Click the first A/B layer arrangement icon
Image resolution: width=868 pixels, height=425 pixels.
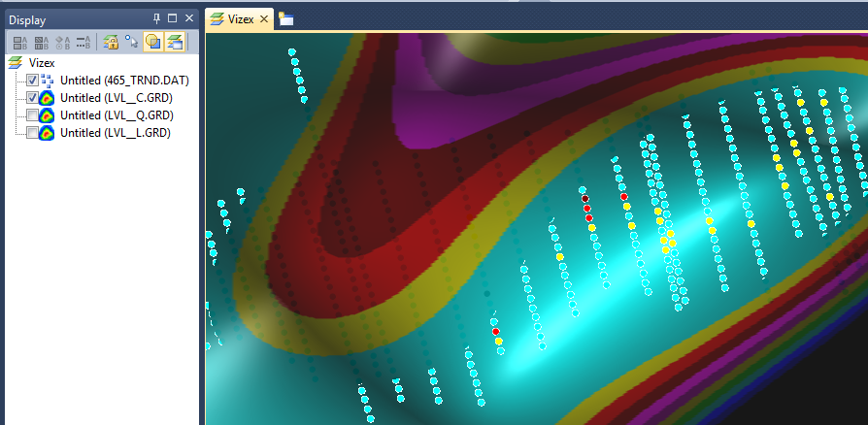click(x=20, y=42)
